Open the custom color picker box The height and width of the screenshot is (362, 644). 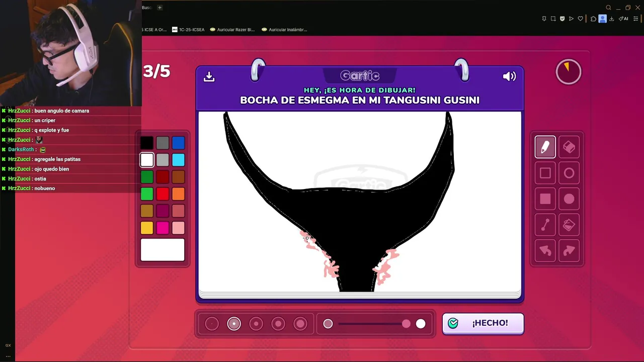pyautogui.click(x=163, y=250)
